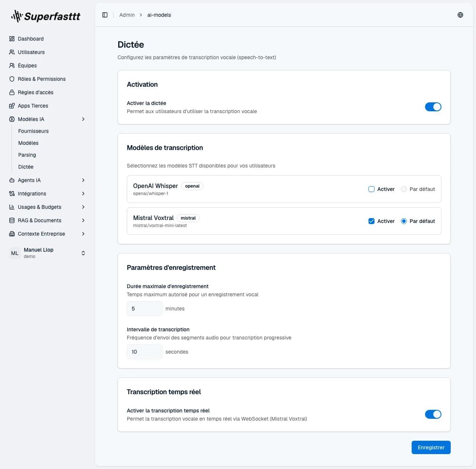Image resolution: width=476 pixels, height=469 pixels.
Task: Check Activer for OpenAI Whisper
Action: [x=372, y=189]
